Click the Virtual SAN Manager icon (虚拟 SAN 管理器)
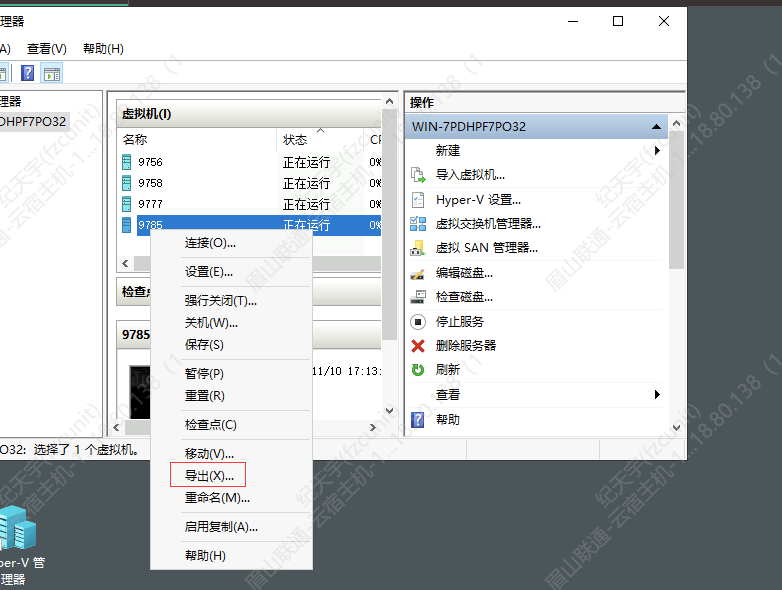Screen dimensions: 782x590 [418, 248]
